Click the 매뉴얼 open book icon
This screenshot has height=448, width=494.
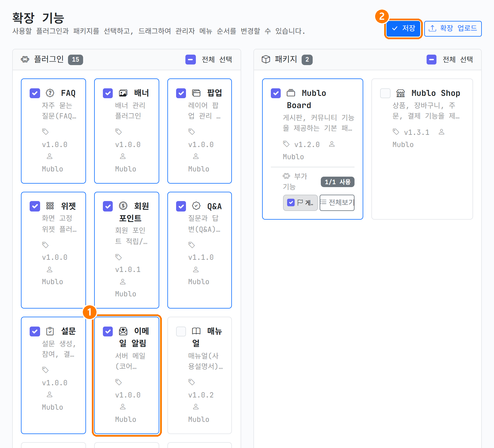point(196,331)
